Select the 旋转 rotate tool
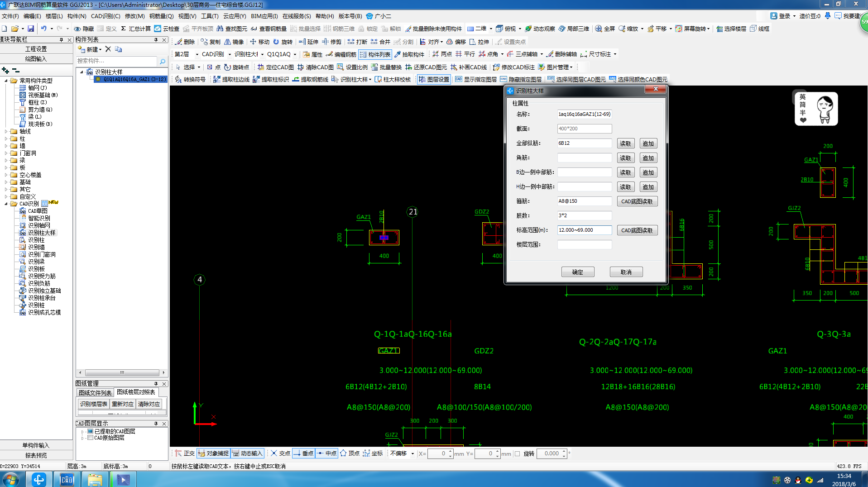The width and height of the screenshot is (868, 487). pos(283,42)
